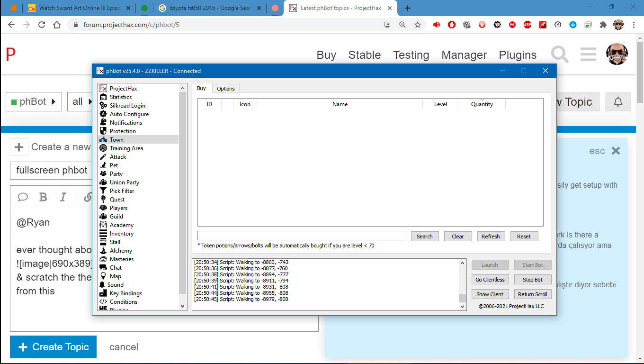644x364 pixels.
Task: Open the Pick Filter funnel icon
Action: (x=103, y=191)
